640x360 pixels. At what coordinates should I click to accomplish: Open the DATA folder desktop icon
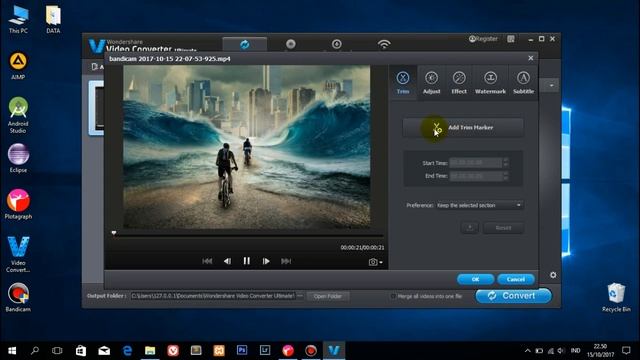[x=53, y=19]
